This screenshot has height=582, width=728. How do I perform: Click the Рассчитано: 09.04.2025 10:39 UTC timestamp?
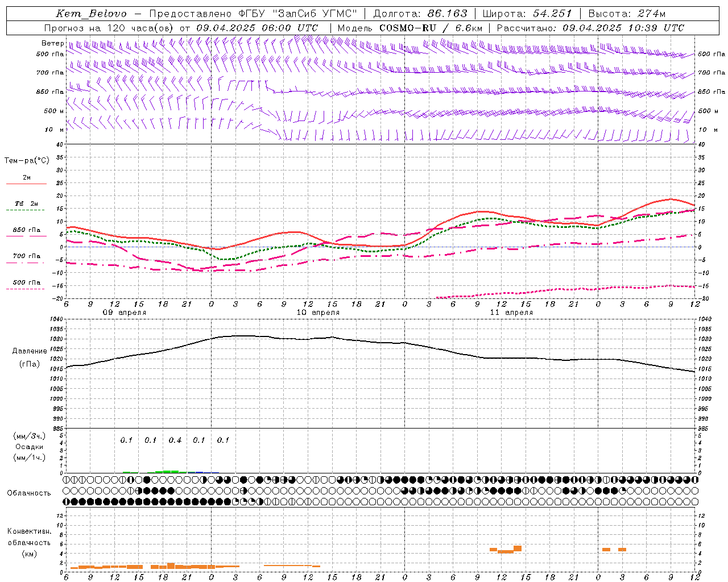590,28
